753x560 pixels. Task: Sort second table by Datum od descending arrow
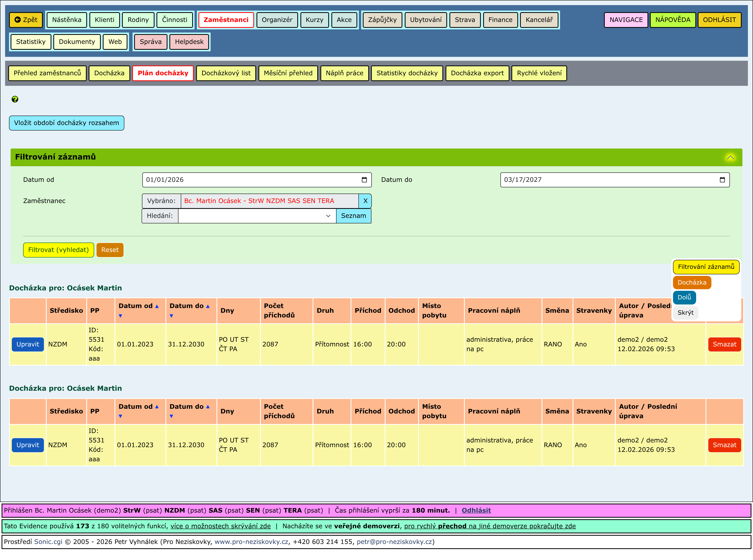coord(120,416)
